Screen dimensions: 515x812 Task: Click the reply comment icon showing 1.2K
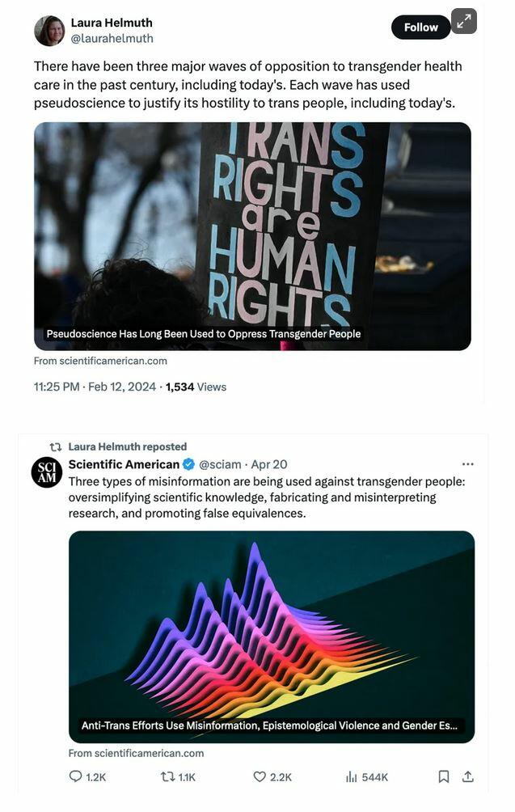tap(75, 776)
